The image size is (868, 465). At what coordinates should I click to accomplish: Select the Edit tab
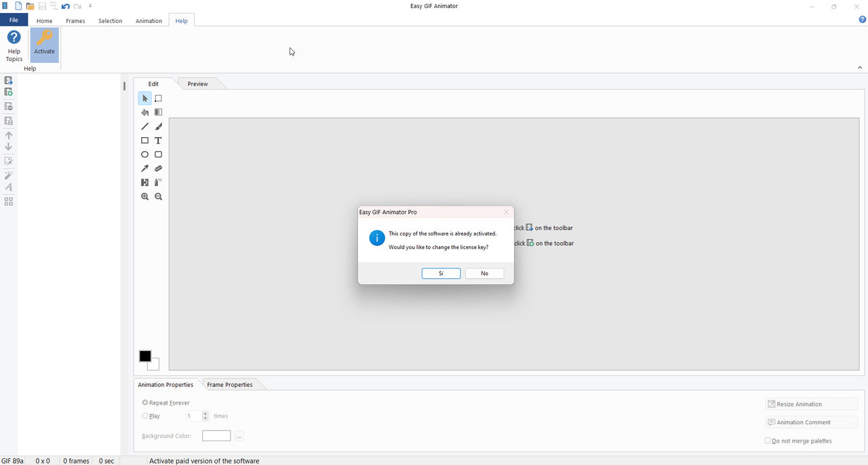tap(153, 83)
